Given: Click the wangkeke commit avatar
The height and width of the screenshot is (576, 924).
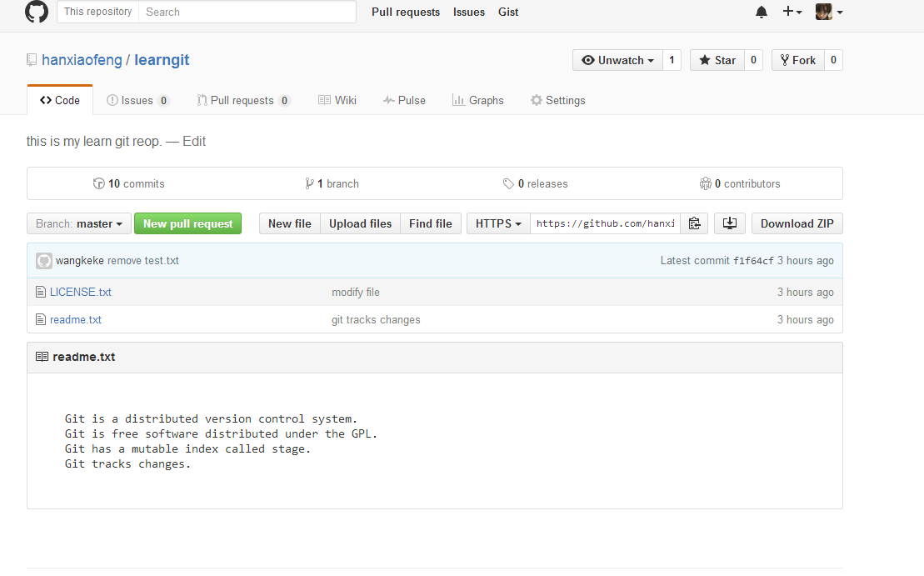Looking at the screenshot, I should 44,261.
